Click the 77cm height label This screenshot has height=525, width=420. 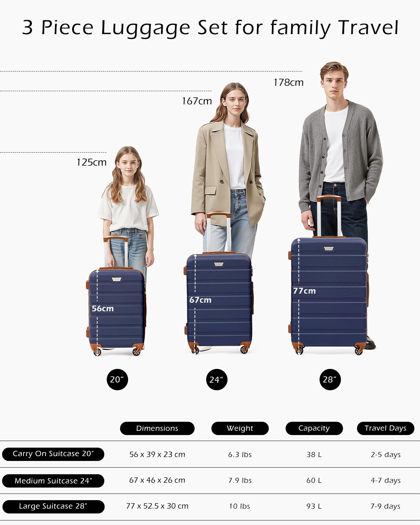pyautogui.click(x=304, y=291)
